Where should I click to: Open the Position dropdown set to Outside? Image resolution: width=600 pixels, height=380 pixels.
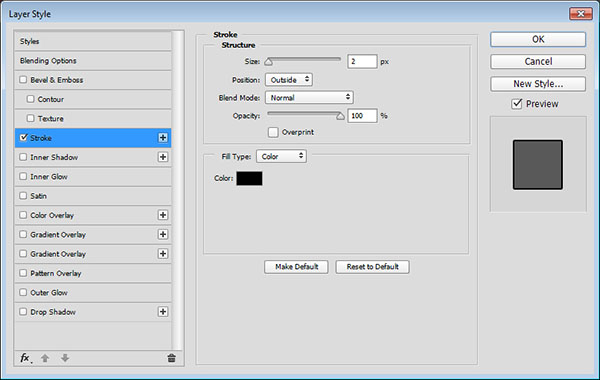(289, 80)
